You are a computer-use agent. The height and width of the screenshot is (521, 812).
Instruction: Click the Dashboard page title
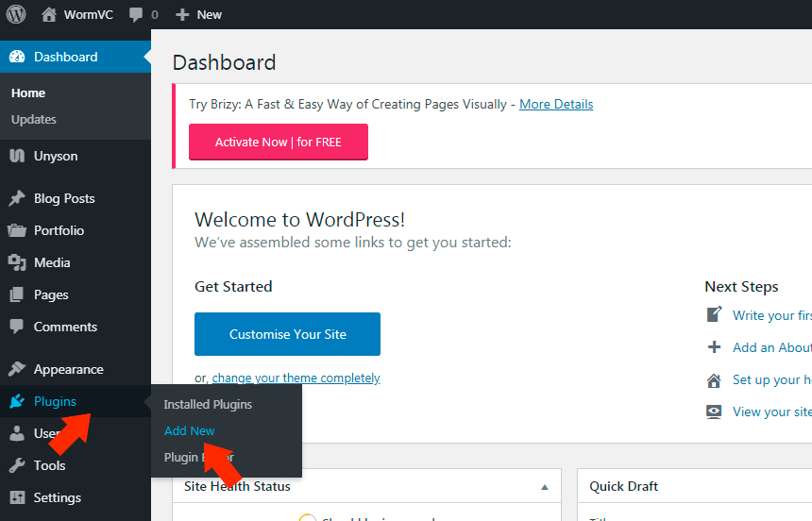[x=224, y=62]
